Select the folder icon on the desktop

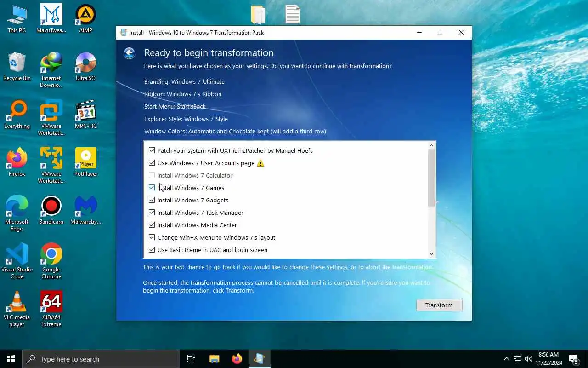pos(258,14)
